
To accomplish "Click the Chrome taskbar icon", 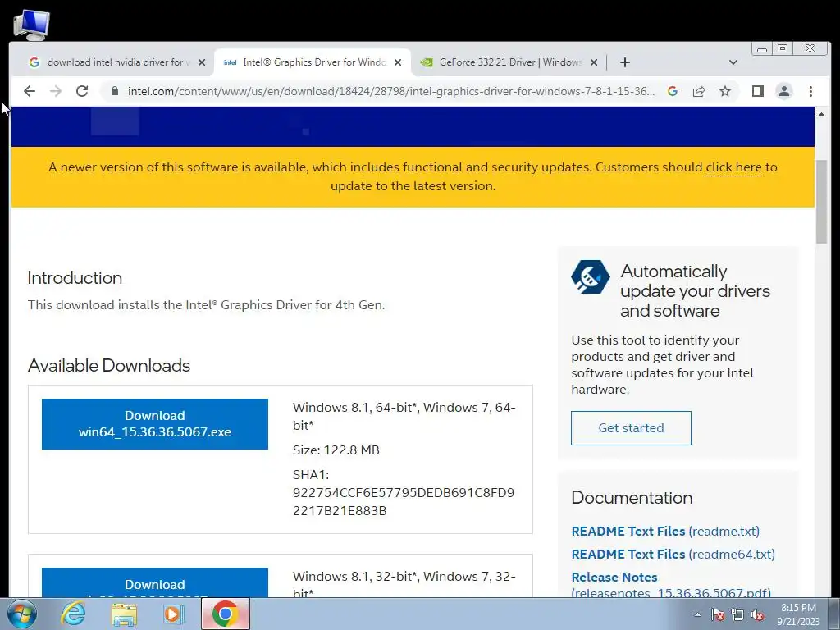I will pos(225,614).
